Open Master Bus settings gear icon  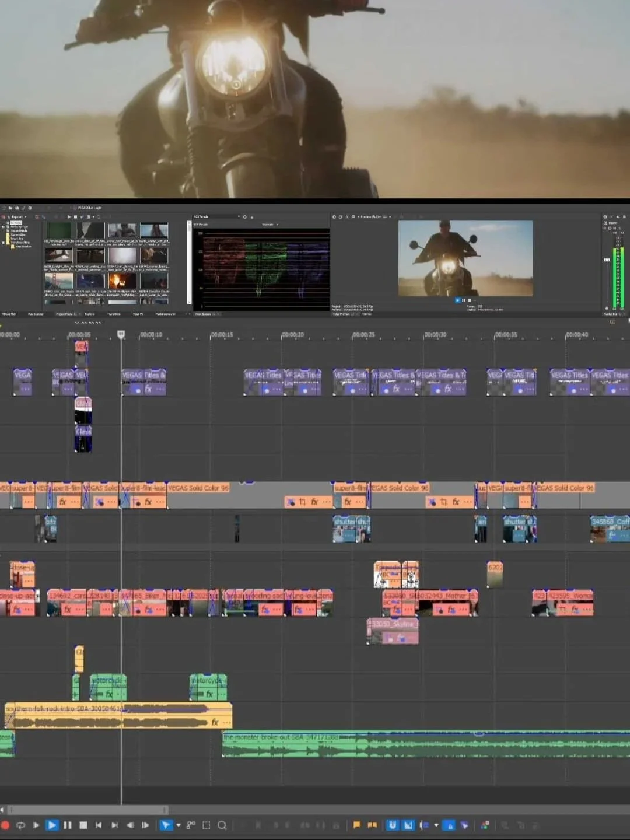click(x=605, y=217)
